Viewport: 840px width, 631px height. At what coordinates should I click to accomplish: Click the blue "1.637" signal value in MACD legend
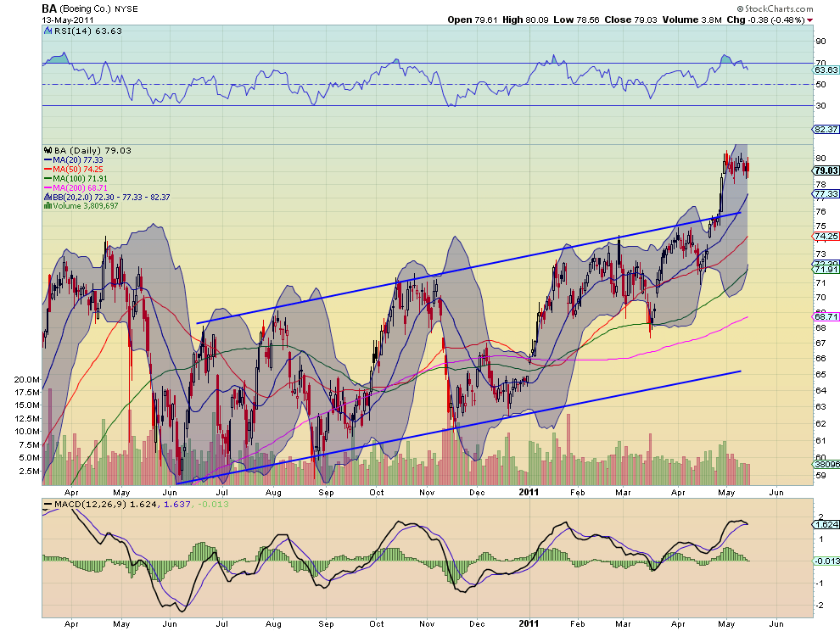point(176,504)
